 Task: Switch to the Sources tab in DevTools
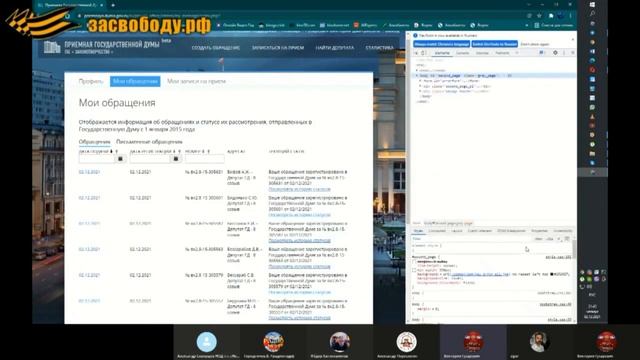(482, 53)
